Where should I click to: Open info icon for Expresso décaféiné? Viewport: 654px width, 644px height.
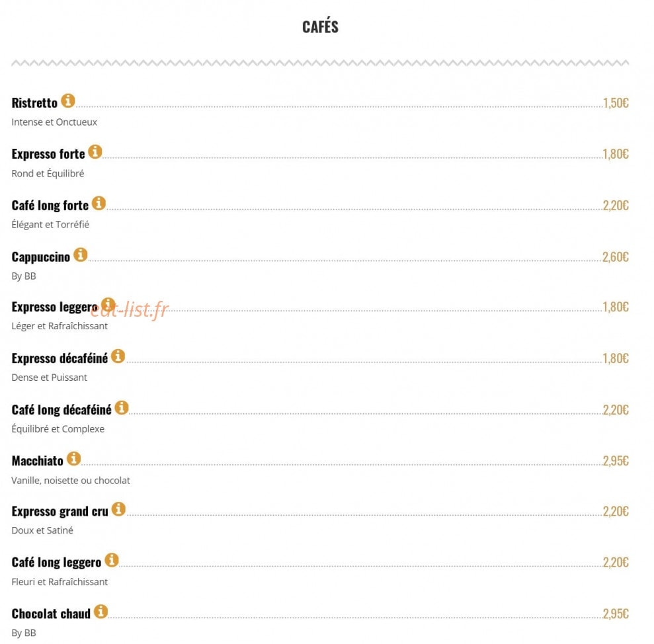118,356
